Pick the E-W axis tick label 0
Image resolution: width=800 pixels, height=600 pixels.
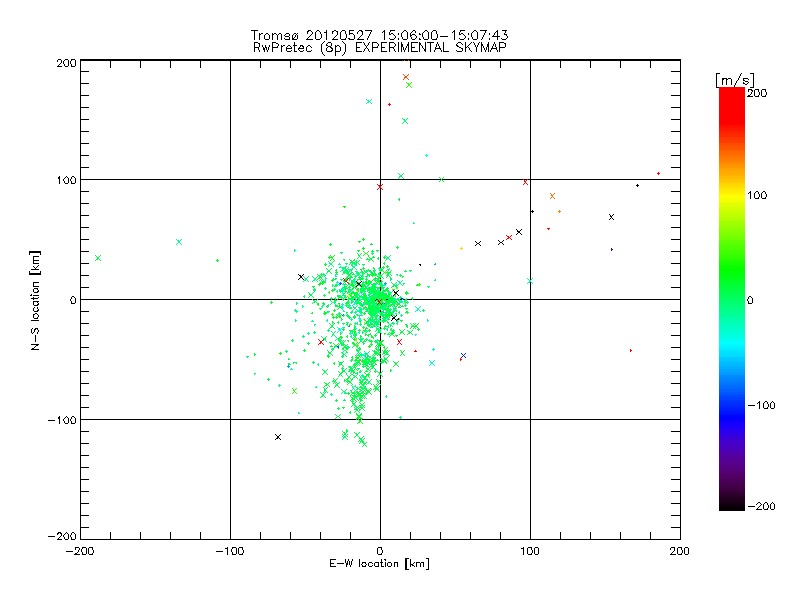[x=380, y=551]
